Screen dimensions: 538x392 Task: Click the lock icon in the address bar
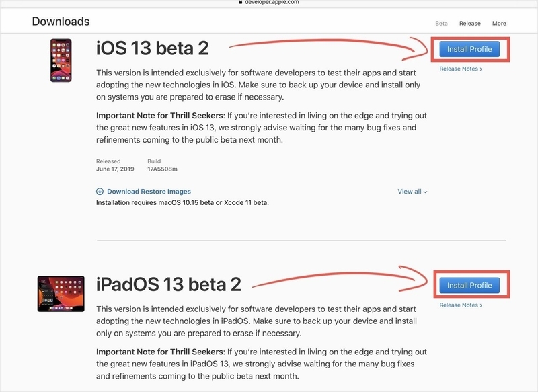click(x=241, y=2)
